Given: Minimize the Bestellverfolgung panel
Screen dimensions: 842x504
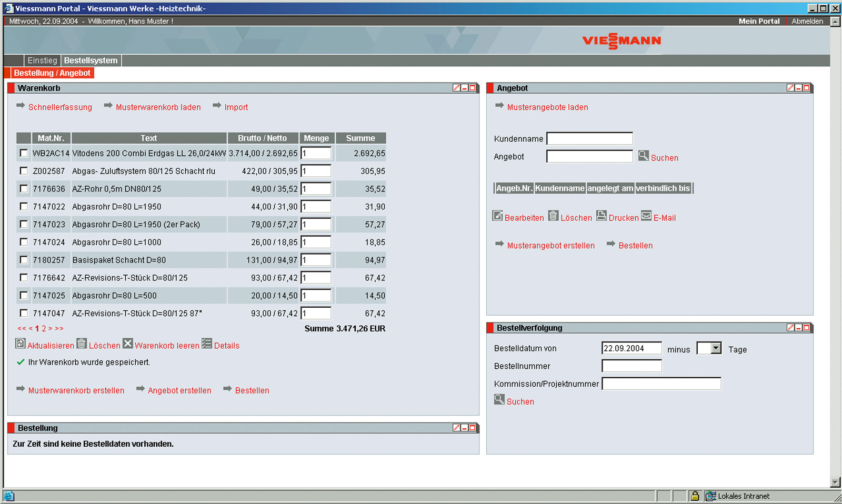Looking at the screenshot, I should pos(798,328).
